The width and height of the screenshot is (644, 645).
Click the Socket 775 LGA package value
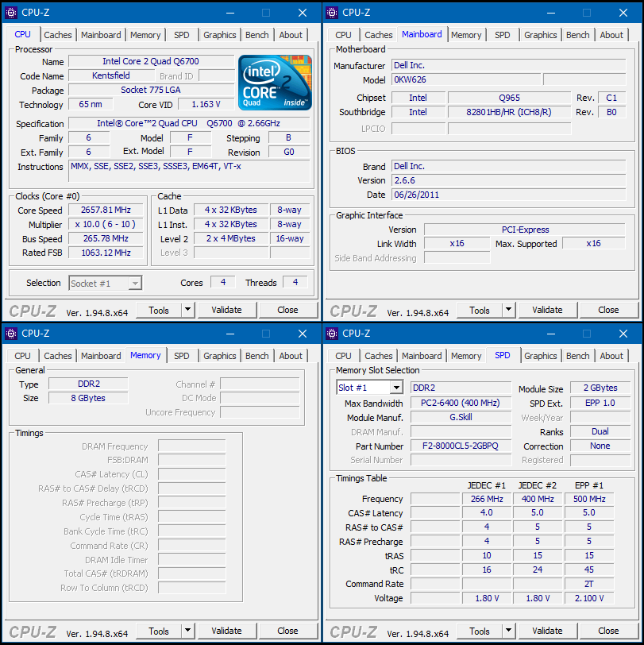tap(151, 90)
